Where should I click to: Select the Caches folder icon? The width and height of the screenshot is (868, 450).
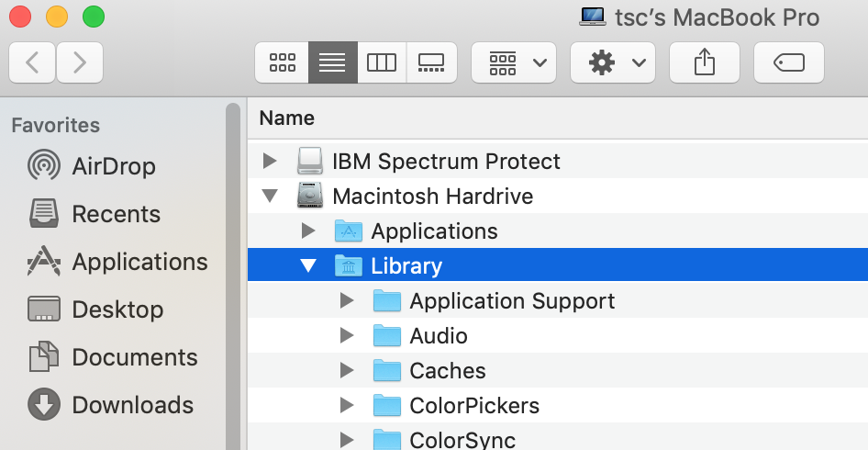click(387, 371)
